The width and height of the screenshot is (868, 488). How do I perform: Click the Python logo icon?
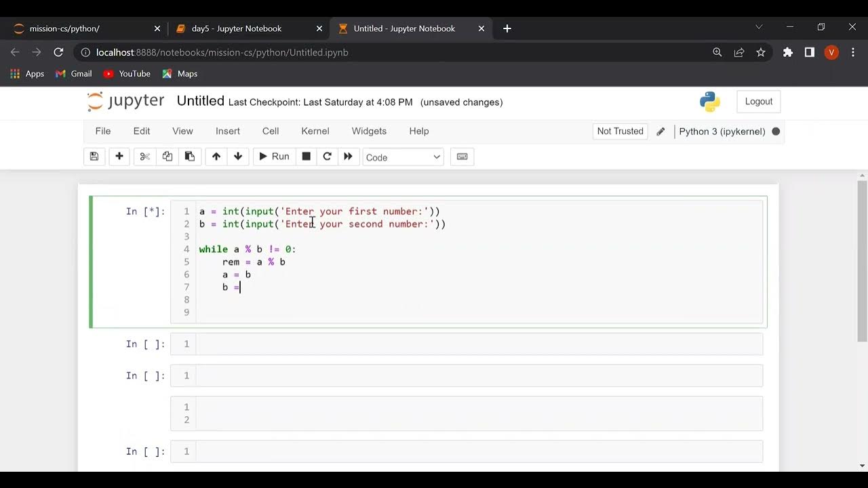tap(710, 102)
